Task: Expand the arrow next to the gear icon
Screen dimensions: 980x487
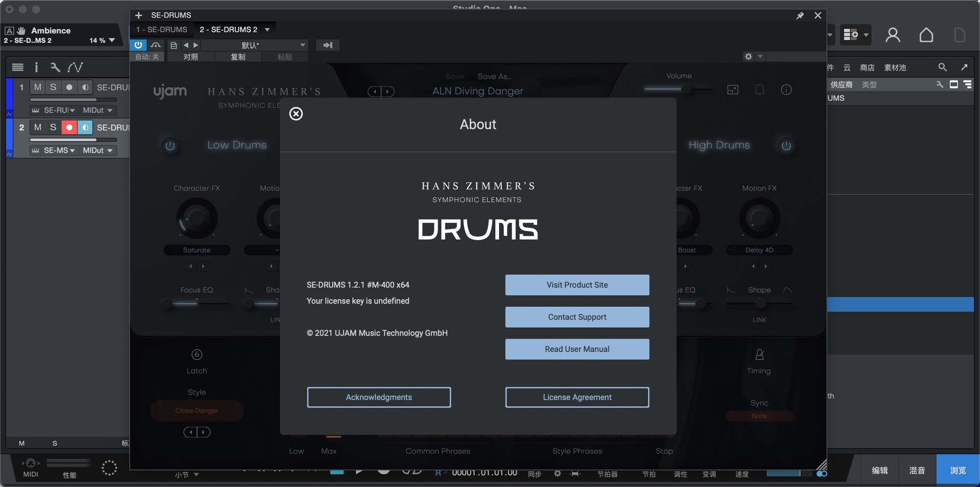Action: pos(760,57)
